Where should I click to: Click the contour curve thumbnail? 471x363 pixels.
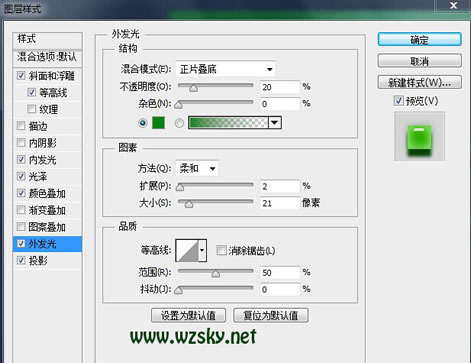(x=187, y=250)
